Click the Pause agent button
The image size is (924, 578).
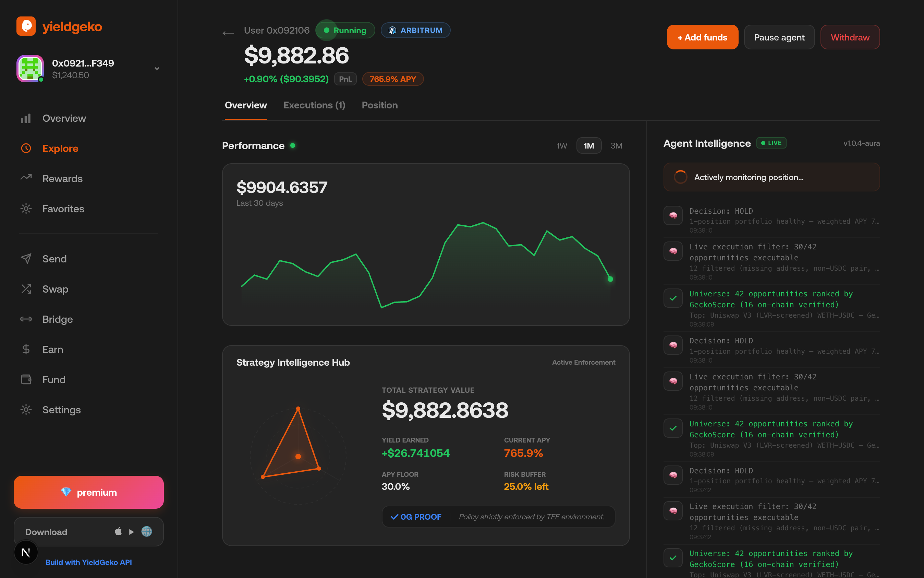pos(779,37)
